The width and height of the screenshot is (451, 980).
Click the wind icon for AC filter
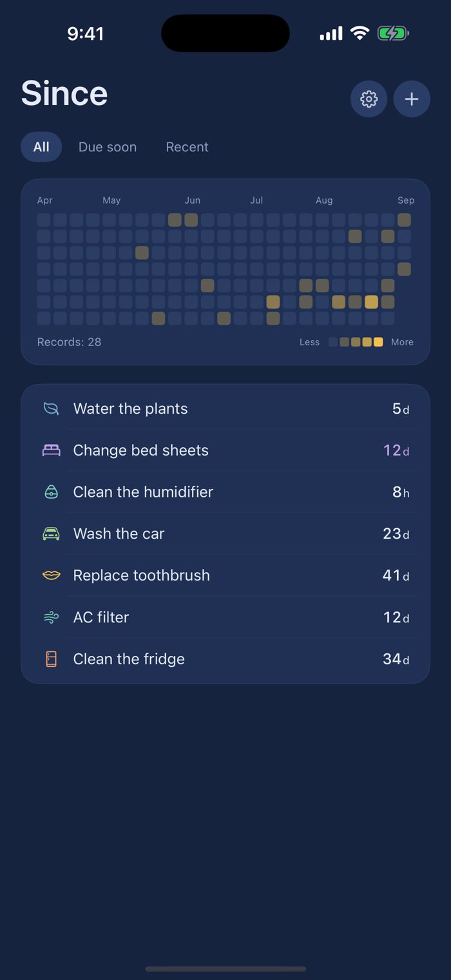(52, 617)
